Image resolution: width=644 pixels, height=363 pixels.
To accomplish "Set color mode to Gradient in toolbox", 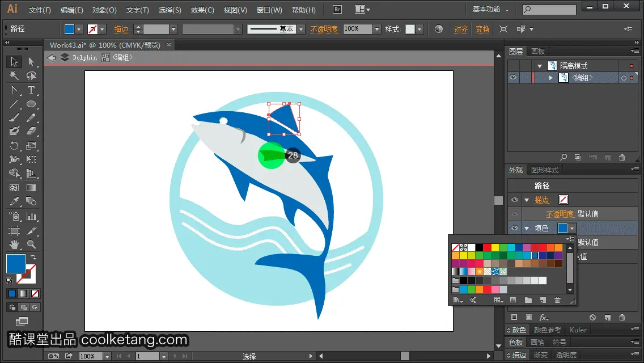I will [x=23, y=294].
